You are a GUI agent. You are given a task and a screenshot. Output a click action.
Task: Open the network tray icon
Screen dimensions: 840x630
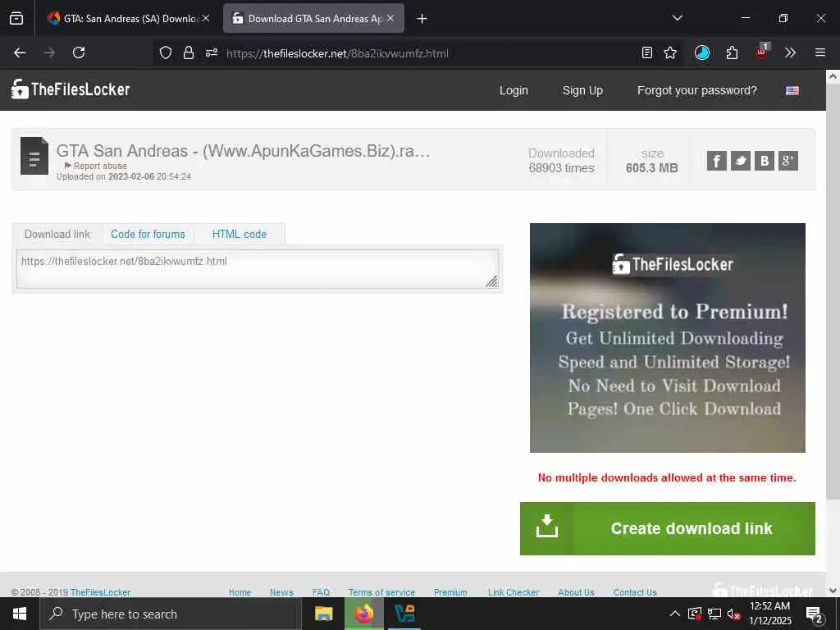click(714, 614)
